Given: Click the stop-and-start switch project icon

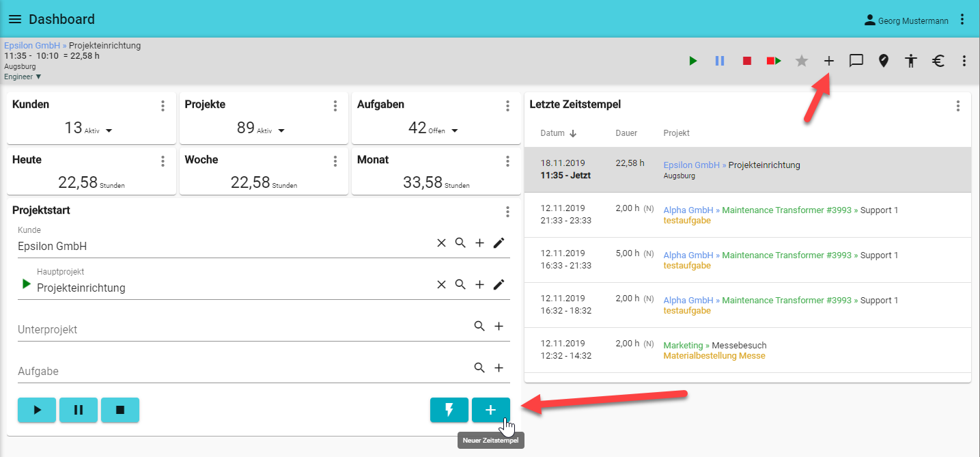Looking at the screenshot, I should 774,61.
